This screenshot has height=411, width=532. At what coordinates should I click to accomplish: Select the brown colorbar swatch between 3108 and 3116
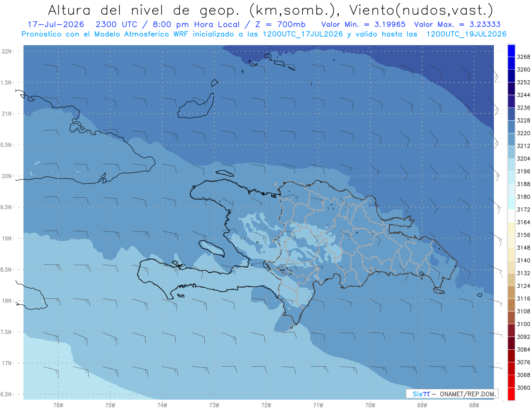tap(511, 305)
